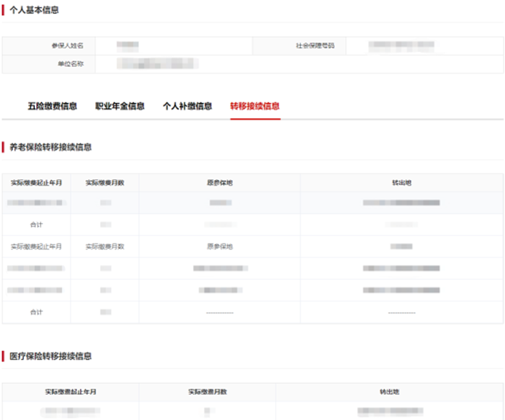Click 转出地 header in medical insurance table
505x420 pixels.
point(389,392)
